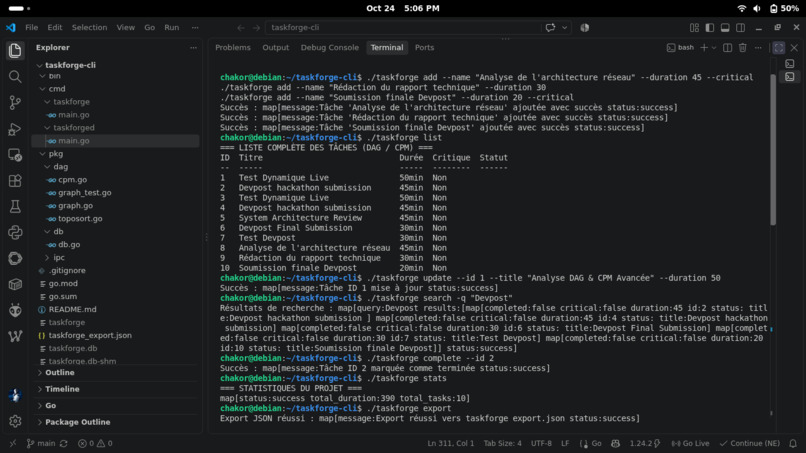Split the terminal using split icon
Viewport: 806px width, 453px height.
coord(727,47)
